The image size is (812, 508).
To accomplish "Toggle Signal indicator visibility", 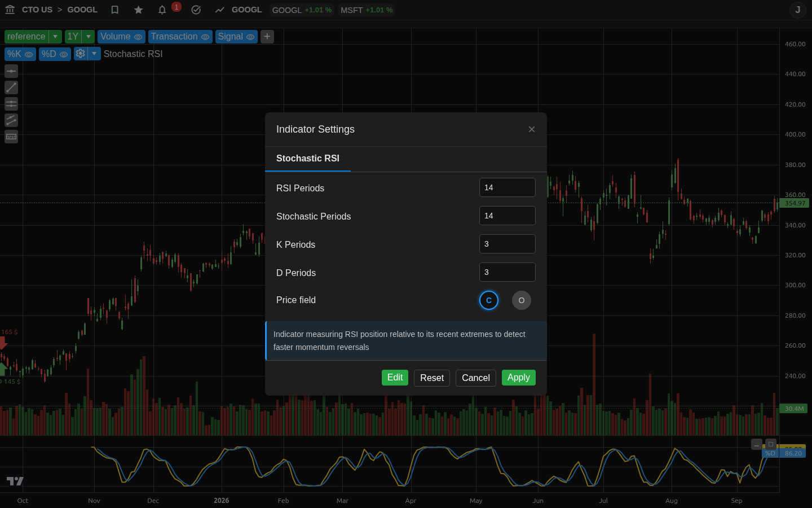I will tap(250, 37).
